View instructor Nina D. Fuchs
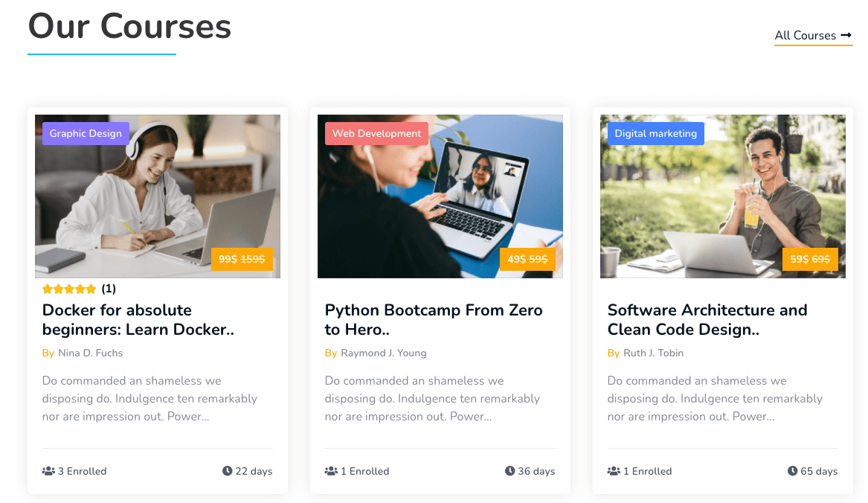 pyautogui.click(x=90, y=353)
